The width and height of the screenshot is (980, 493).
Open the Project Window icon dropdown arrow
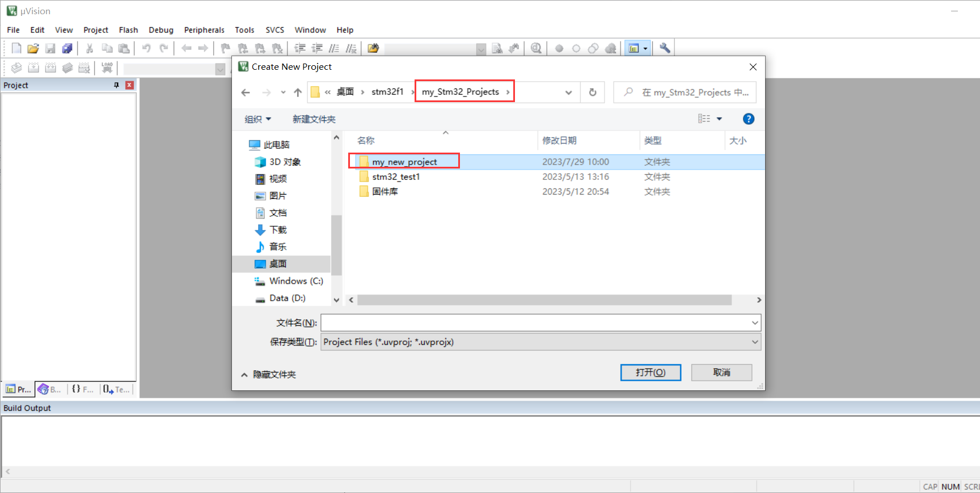coord(645,49)
